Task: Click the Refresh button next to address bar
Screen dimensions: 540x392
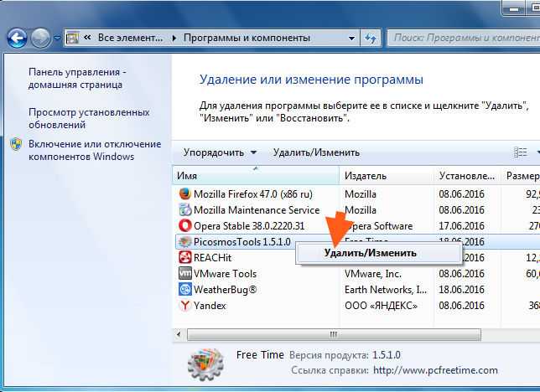Action: coord(371,38)
